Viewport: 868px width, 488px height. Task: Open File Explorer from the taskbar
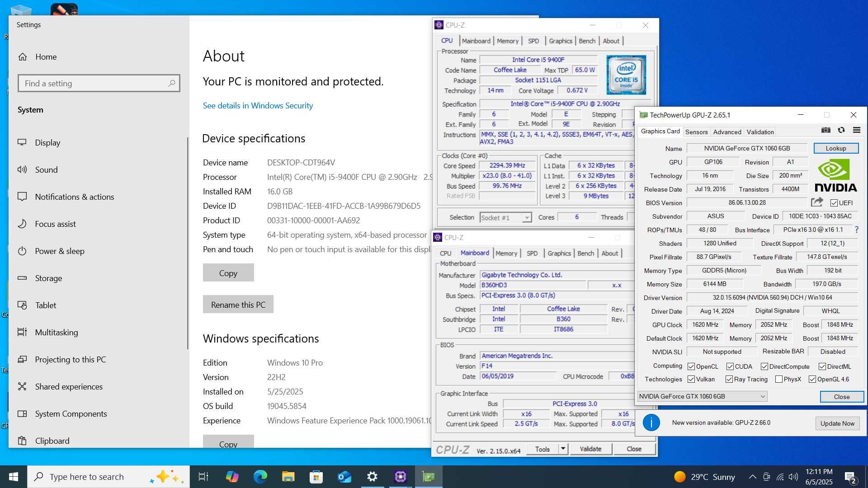tap(288, 477)
